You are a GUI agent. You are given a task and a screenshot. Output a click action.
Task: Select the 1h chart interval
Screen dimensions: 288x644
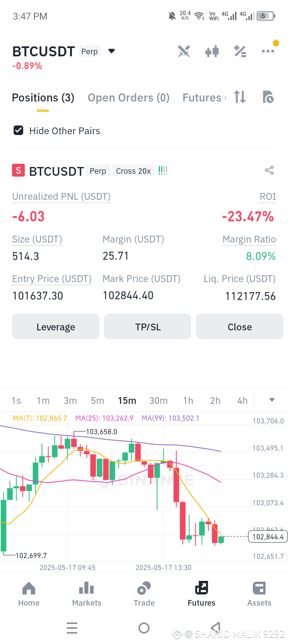pyautogui.click(x=188, y=401)
